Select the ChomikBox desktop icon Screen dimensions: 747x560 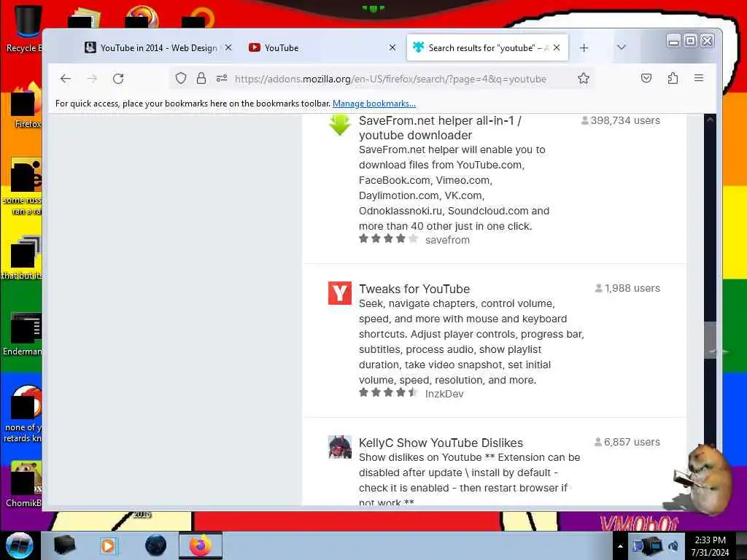[x=24, y=484]
